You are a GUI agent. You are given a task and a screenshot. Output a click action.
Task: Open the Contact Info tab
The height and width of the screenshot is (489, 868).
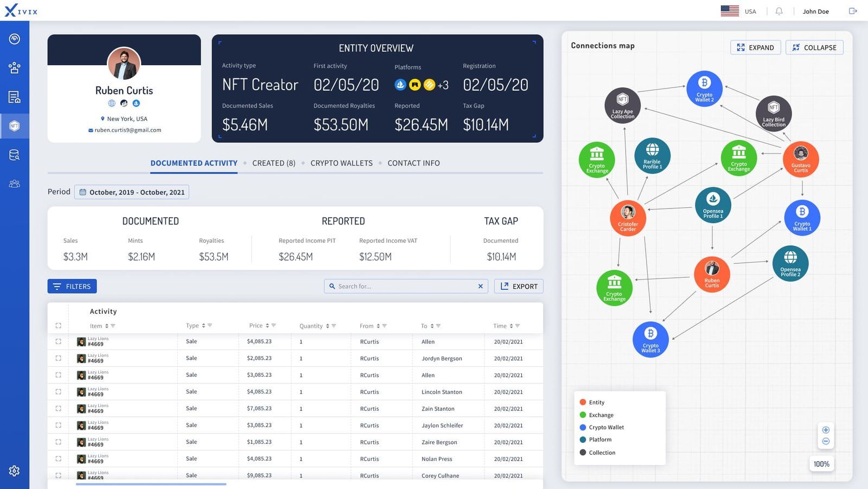coord(413,163)
